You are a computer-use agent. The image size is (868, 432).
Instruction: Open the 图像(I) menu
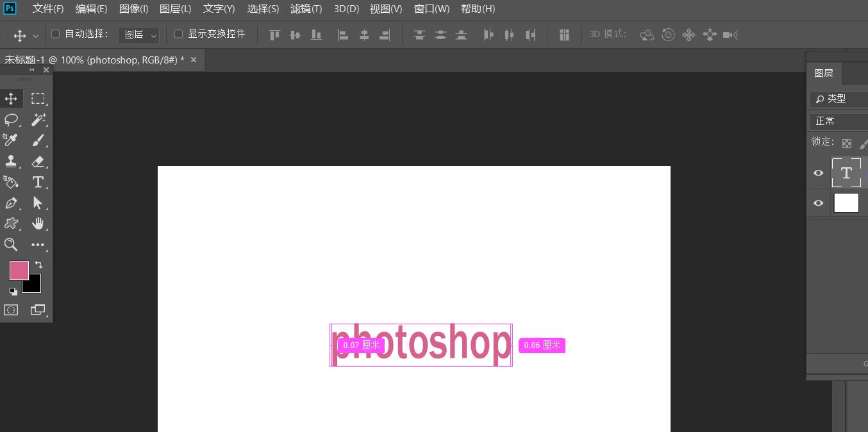point(133,9)
